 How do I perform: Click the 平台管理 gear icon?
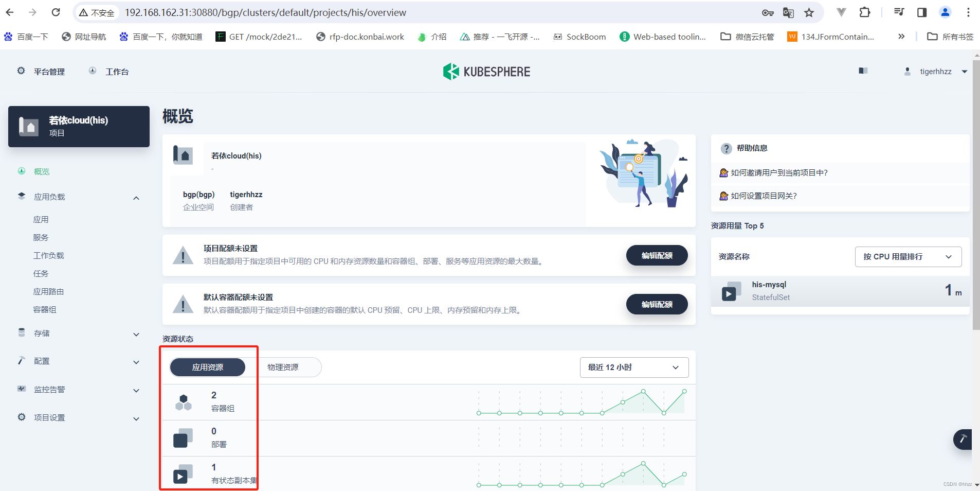point(21,71)
